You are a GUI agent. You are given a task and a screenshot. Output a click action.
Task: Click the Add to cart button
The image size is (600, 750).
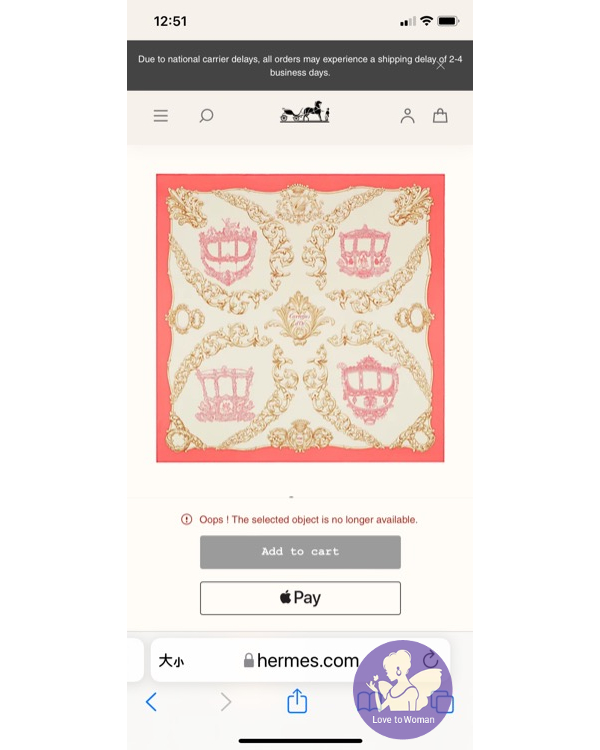point(300,552)
